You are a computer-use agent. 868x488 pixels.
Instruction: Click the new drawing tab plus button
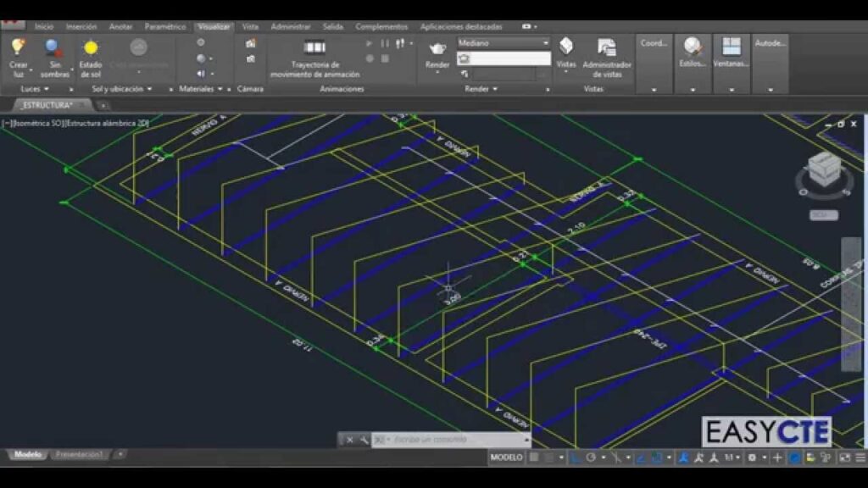pyautogui.click(x=103, y=105)
